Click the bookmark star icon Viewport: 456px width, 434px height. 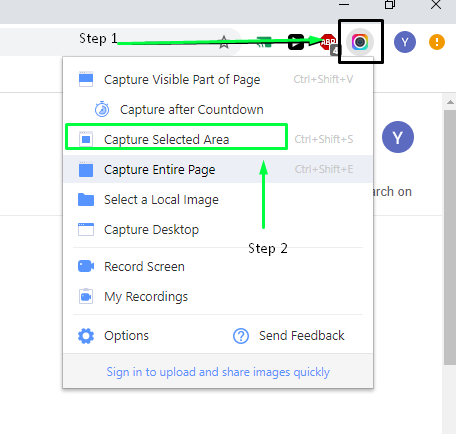click(x=224, y=42)
